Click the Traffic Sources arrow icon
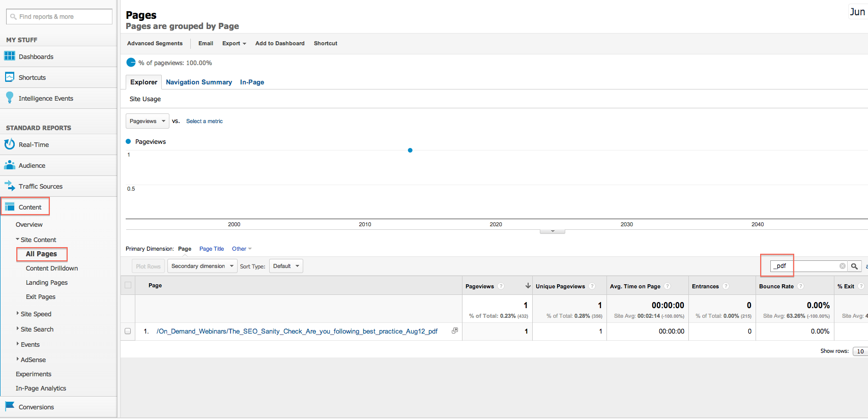This screenshot has height=419, width=868. [9, 186]
